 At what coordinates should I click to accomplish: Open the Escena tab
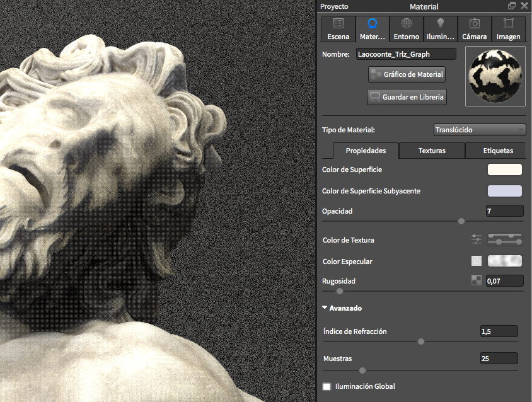coord(338,29)
